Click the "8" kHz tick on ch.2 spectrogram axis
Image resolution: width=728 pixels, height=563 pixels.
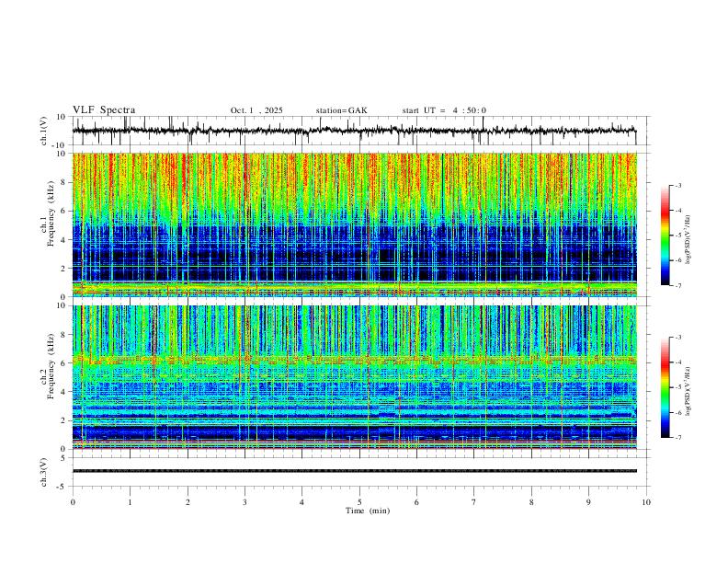(x=64, y=335)
